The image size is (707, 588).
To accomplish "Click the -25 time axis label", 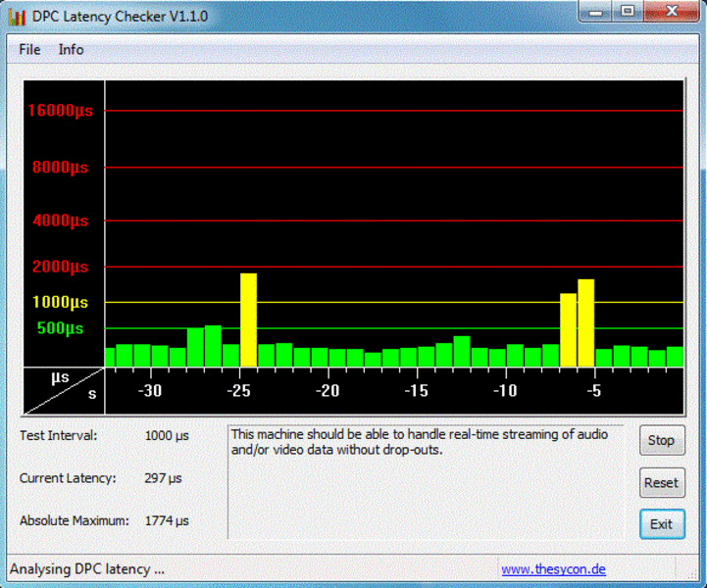I will pos(238,390).
